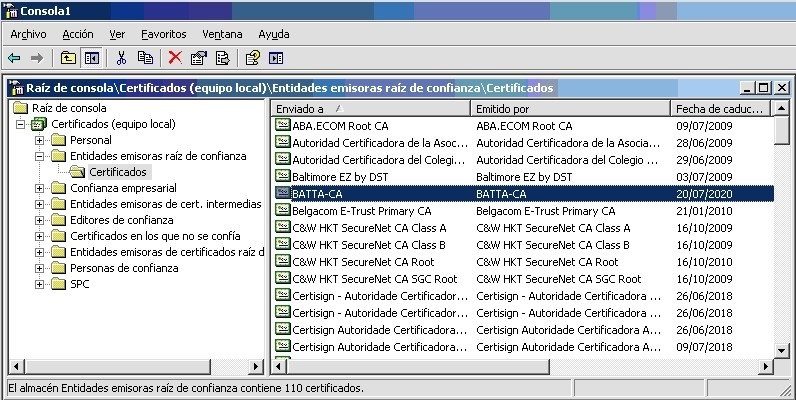Open the Ver menu

(x=117, y=34)
